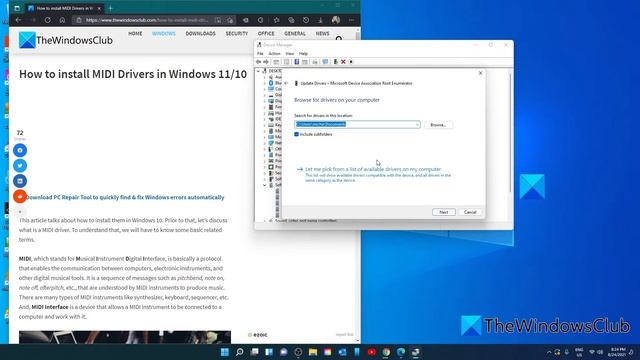Share article on Twitter
640x360 pixels.
pyautogui.click(x=20, y=165)
